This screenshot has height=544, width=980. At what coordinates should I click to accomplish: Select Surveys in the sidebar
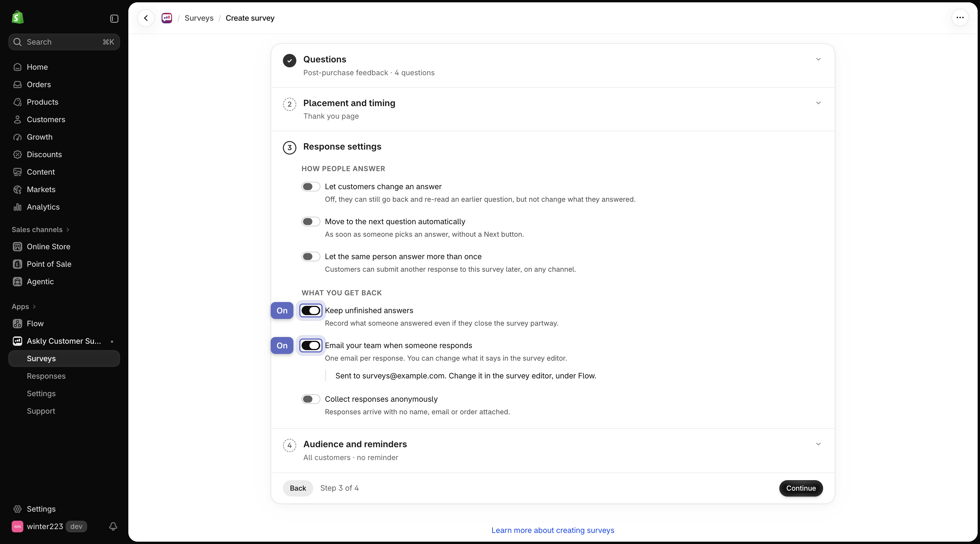click(x=64, y=359)
